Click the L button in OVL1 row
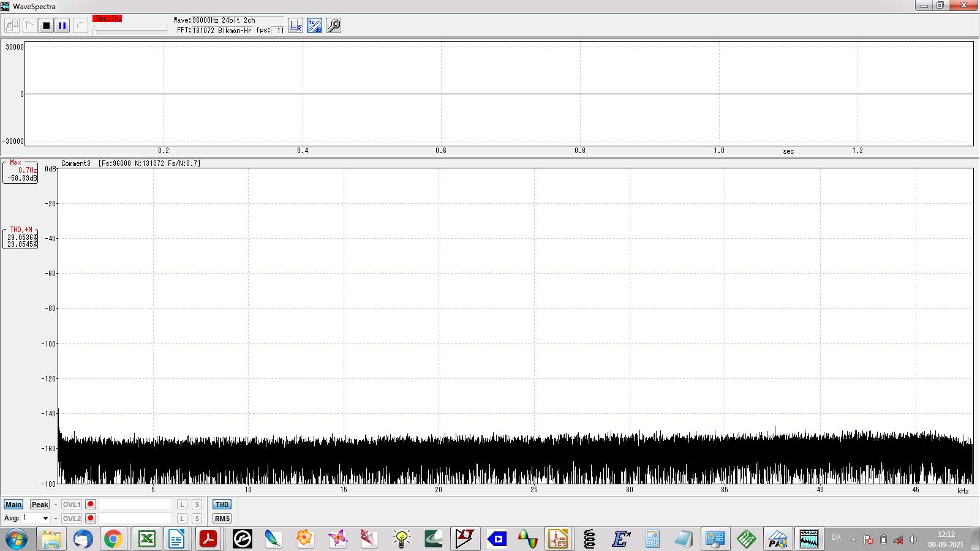Viewport: 980px width, 551px height. pyautogui.click(x=183, y=504)
